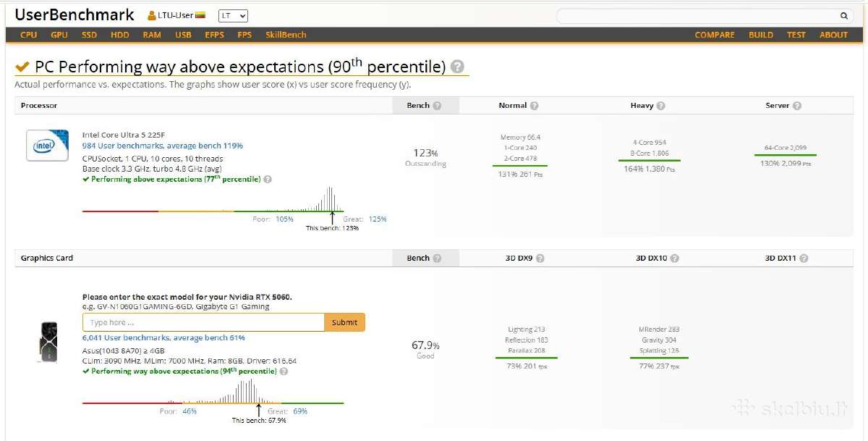868x441 pixels.
Task: Click '64-Core 2,099' in Server column
Action: pos(786,148)
